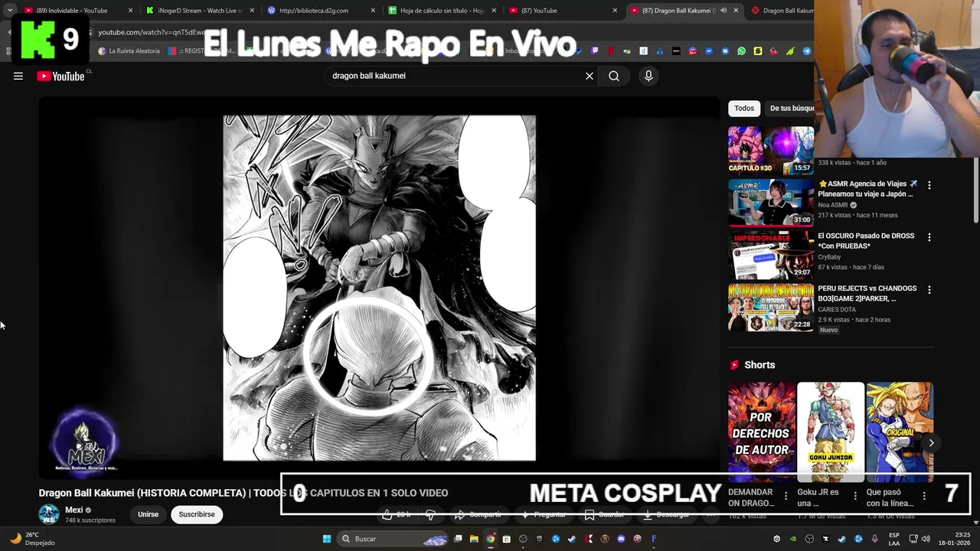Open the Task View icon in taskbar
Viewport: 980px width, 551px height.
click(x=458, y=539)
